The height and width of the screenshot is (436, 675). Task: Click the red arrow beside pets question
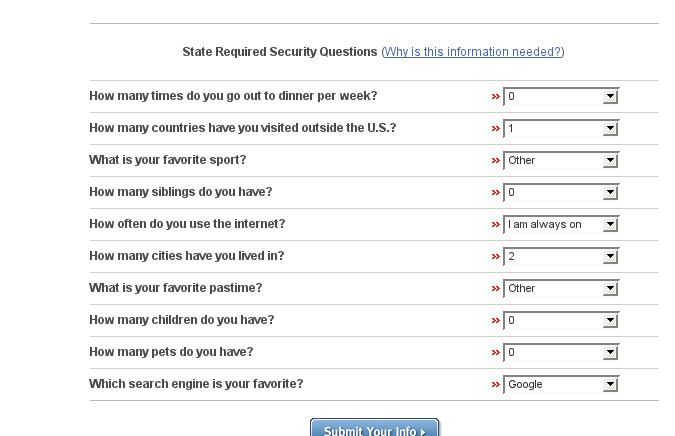tap(496, 353)
